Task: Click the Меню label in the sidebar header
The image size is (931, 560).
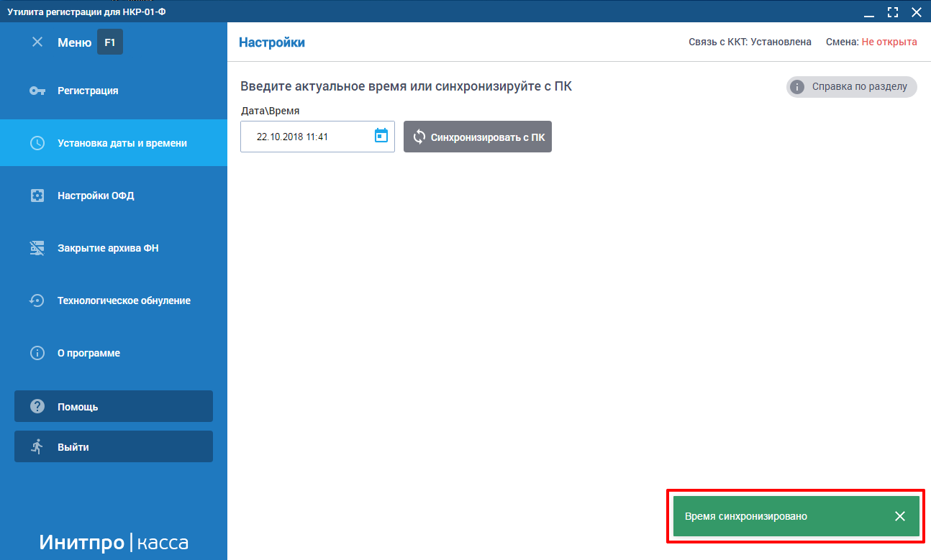Action: [74, 42]
